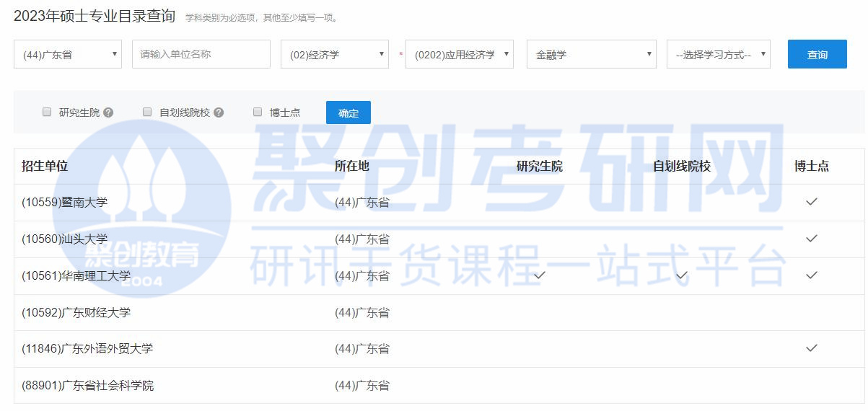The height and width of the screenshot is (411, 868).
Task: Toggle the 博士点 checkbox
Action: click(x=258, y=112)
